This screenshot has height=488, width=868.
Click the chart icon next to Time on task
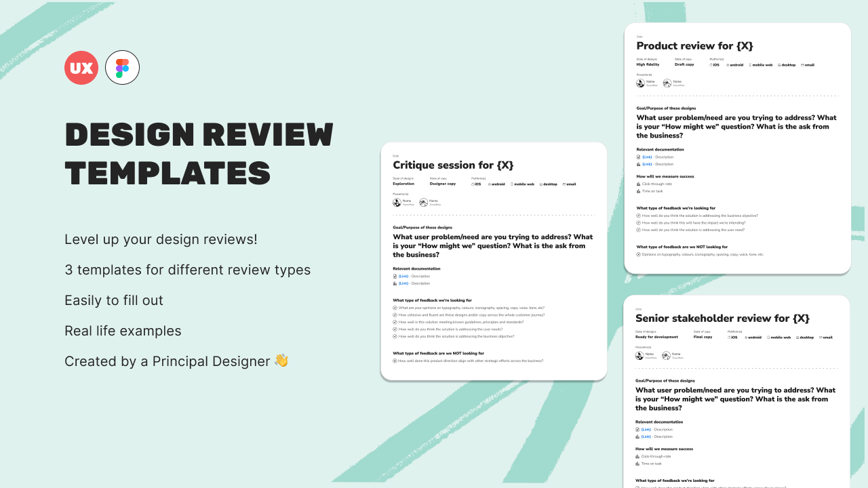(638, 191)
